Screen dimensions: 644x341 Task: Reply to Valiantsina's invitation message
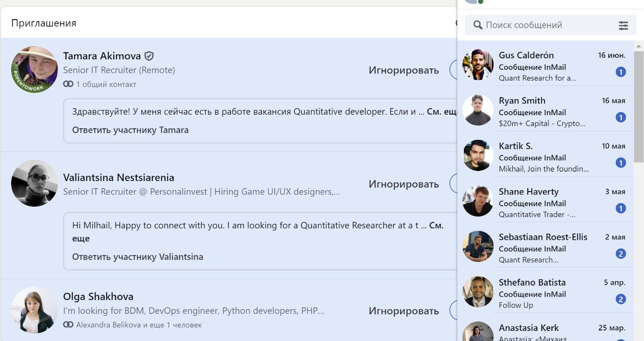tap(137, 257)
